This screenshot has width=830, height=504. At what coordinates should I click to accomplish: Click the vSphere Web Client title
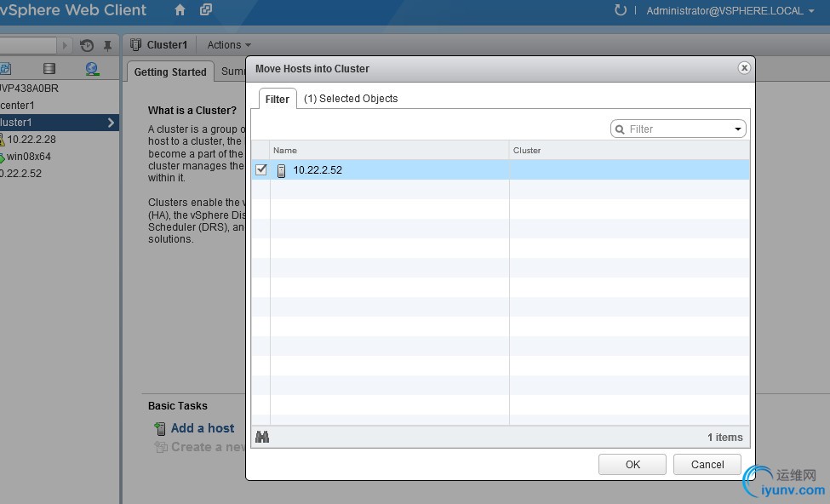point(73,10)
